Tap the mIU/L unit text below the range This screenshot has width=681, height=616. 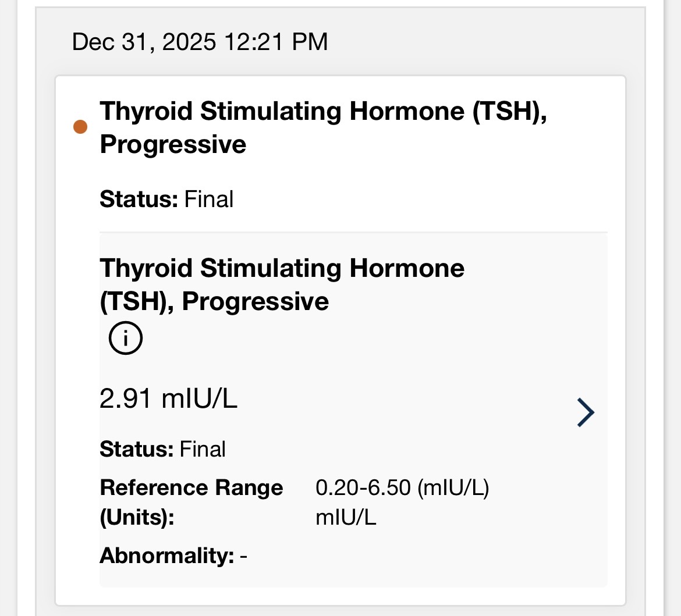tap(346, 517)
